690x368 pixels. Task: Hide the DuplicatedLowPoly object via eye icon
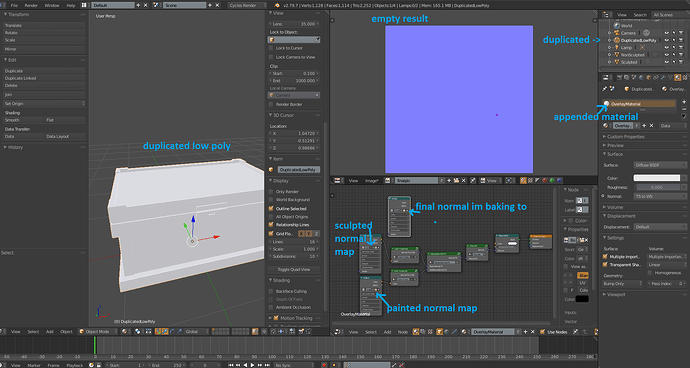[667, 40]
